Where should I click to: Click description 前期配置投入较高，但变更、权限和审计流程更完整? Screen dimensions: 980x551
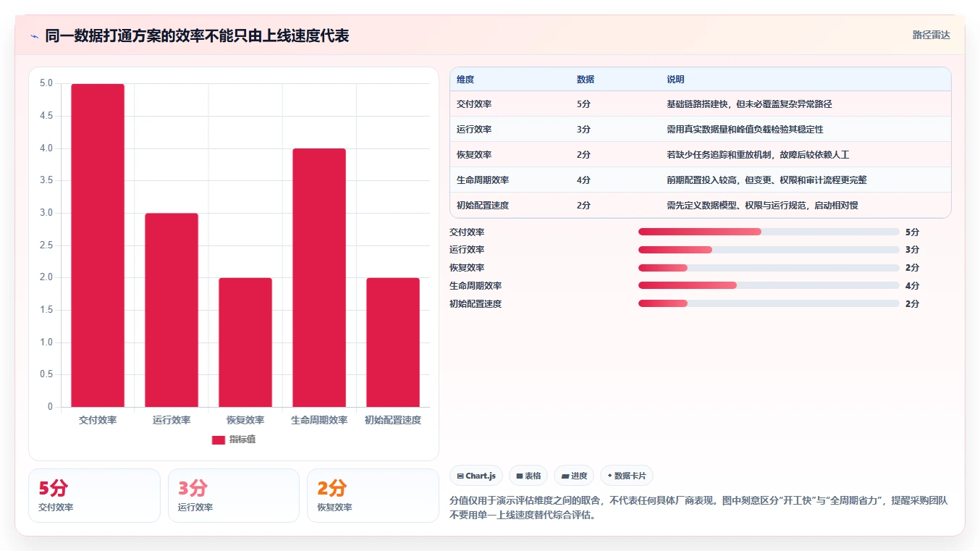click(x=766, y=180)
